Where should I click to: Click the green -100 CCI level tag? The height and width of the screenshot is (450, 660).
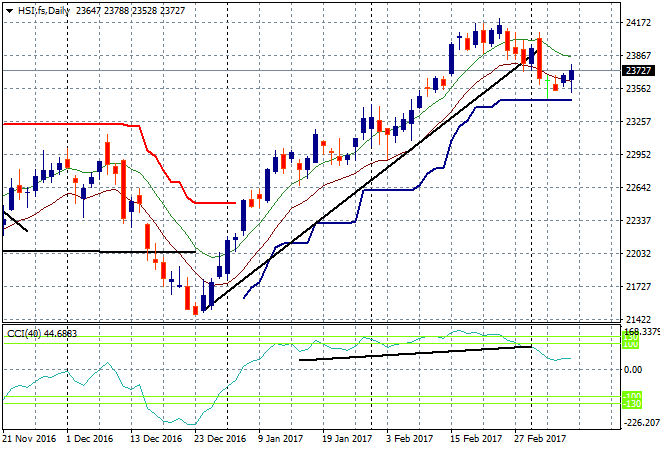(632, 396)
